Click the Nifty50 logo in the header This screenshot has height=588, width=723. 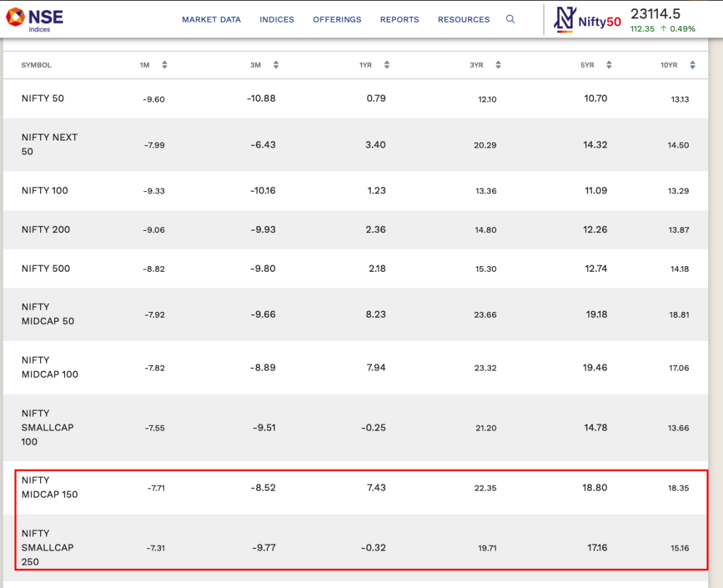pos(588,20)
